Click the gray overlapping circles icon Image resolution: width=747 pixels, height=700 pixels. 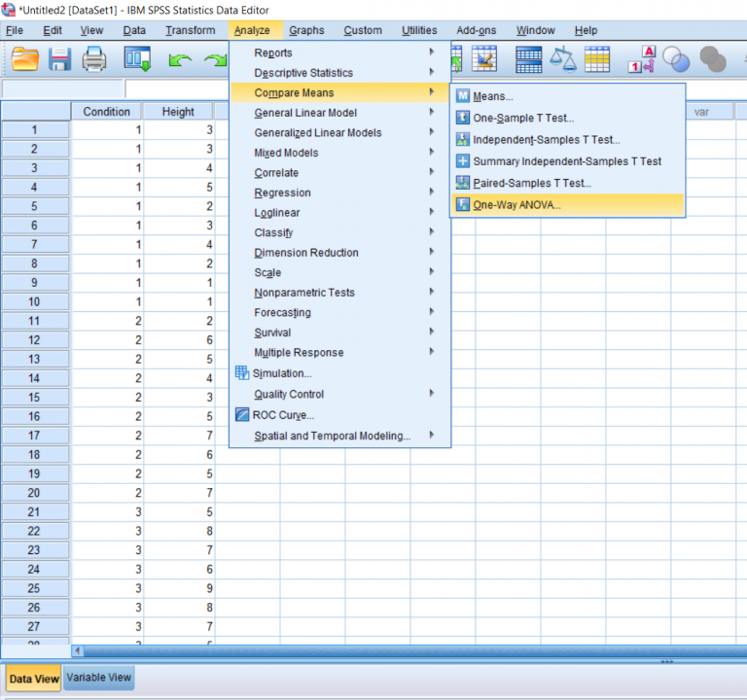(713, 59)
